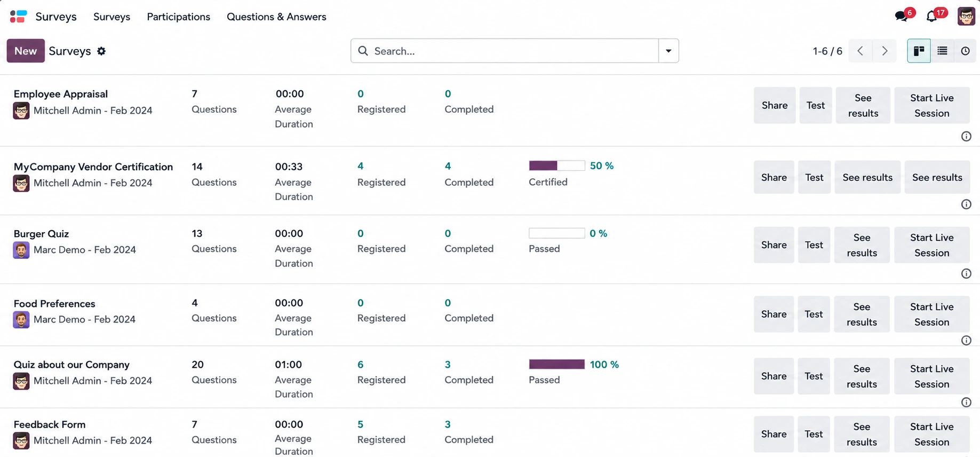The width and height of the screenshot is (980, 457).
Task: Open Quiz about our Company title
Action: click(71, 365)
